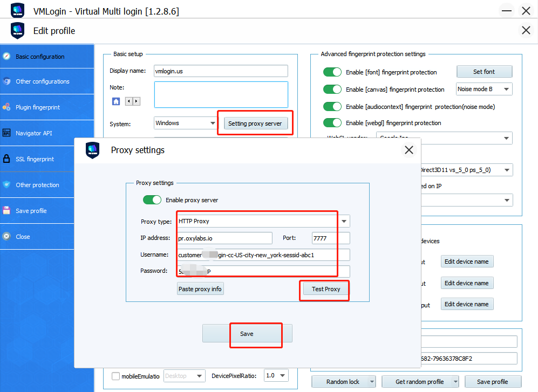Click Save profile in sidebar
The width and height of the screenshot is (538, 392).
37,211
